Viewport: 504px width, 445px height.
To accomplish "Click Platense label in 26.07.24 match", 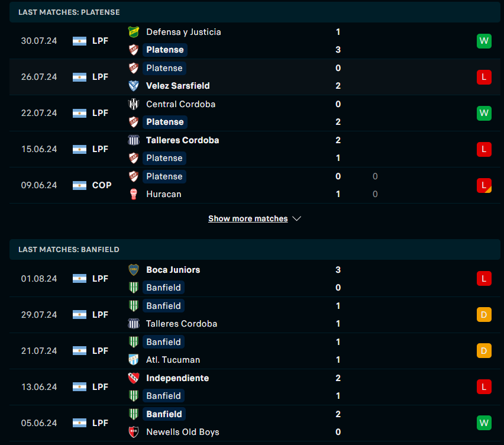I will (164, 68).
